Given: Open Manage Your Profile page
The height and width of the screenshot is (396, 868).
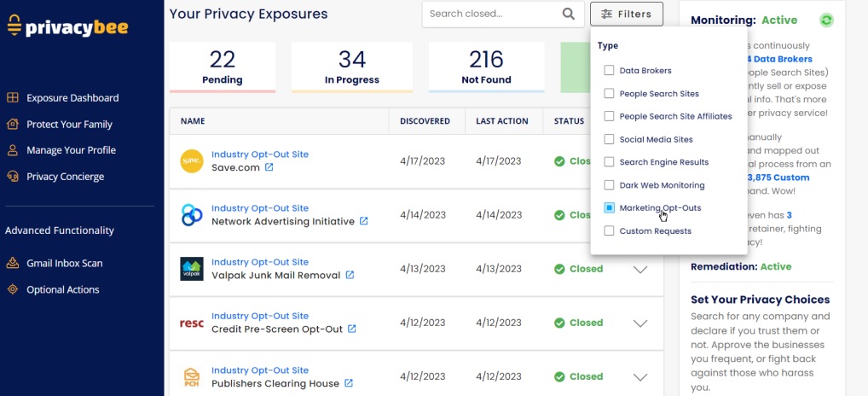Looking at the screenshot, I should [71, 150].
